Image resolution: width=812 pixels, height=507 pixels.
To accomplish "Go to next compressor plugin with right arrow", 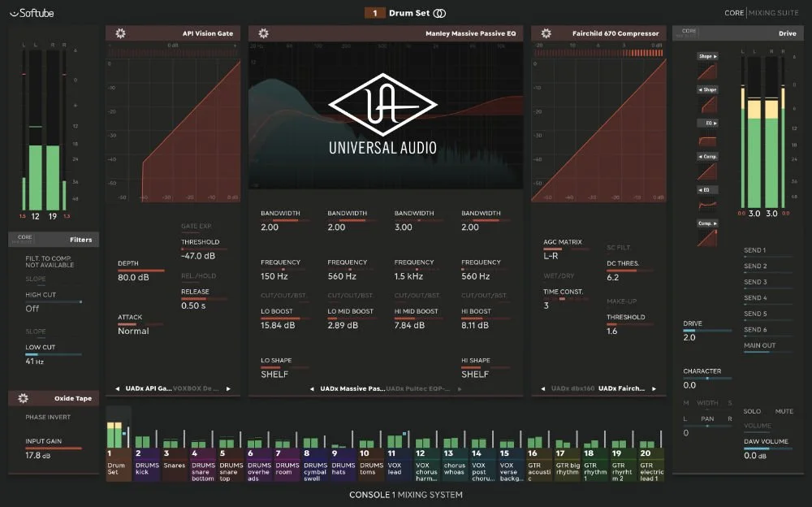I will click(654, 388).
